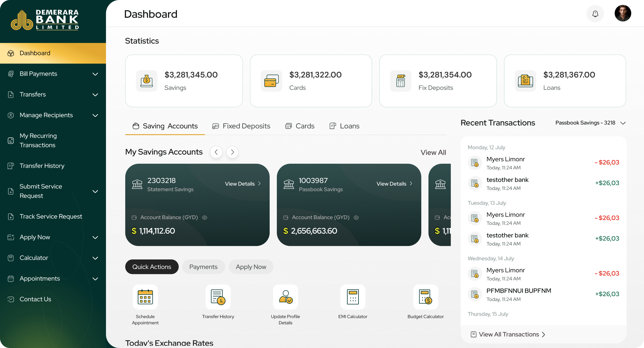Image resolution: width=644 pixels, height=348 pixels.
Task: Select the Payments pill tab
Action: [x=203, y=267]
